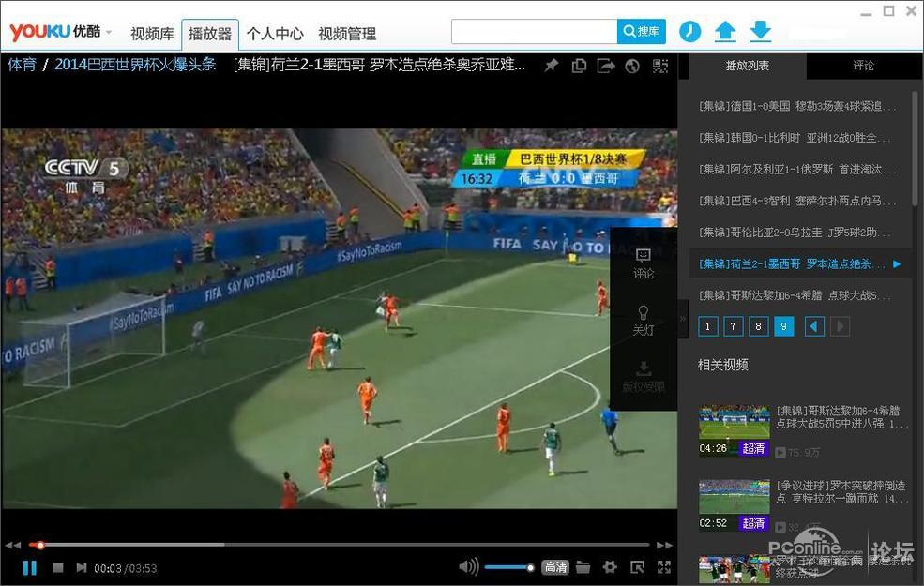Screen dimensions: 924x586
Task: Copy the video link icon
Action: tap(580, 66)
